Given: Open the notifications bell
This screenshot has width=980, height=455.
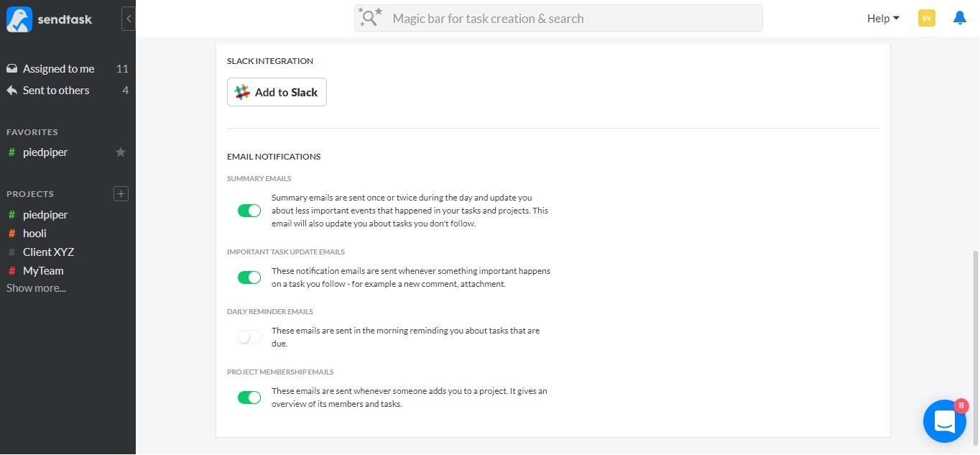Looking at the screenshot, I should pos(959,18).
